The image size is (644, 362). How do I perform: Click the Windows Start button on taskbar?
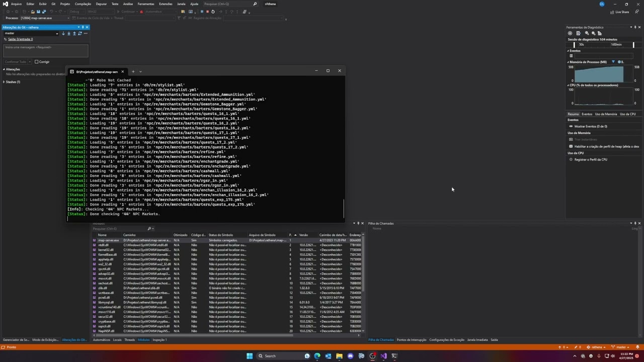tap(250, 356)
